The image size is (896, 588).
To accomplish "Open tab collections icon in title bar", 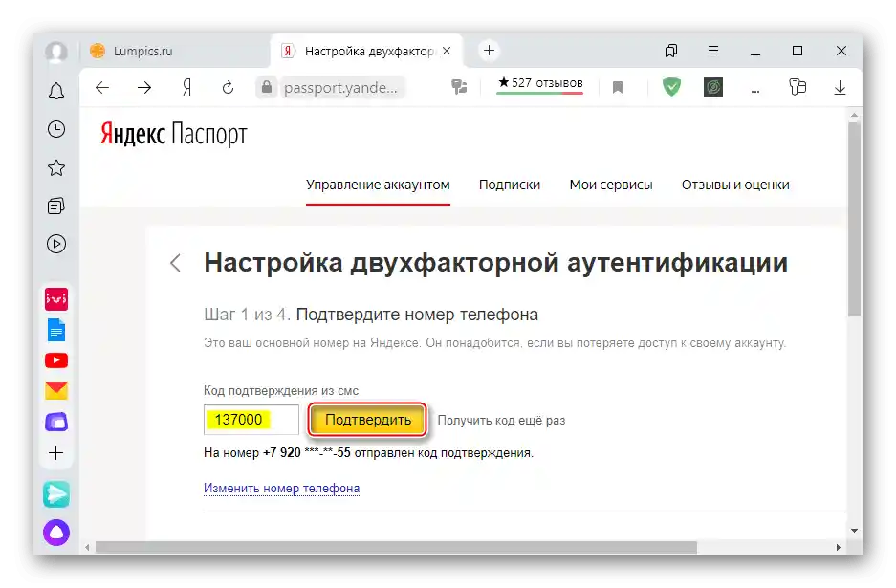I will (x=671, y=51).
